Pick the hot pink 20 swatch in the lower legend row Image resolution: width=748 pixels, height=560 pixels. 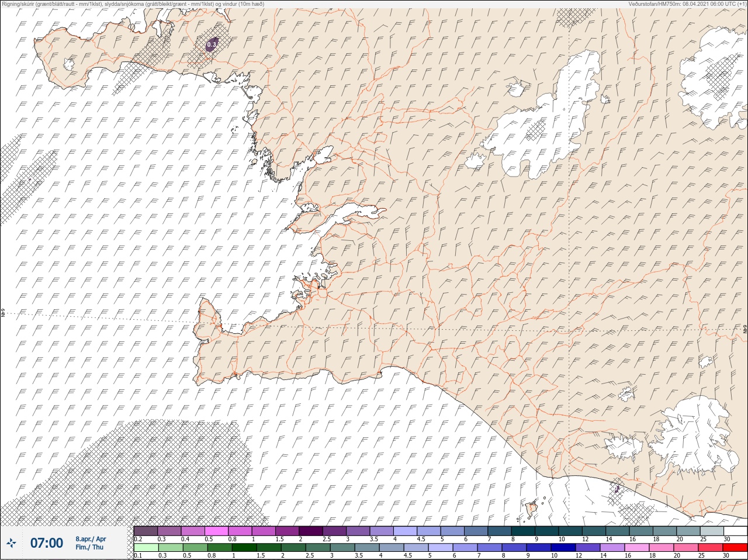[x=686, y=548]
